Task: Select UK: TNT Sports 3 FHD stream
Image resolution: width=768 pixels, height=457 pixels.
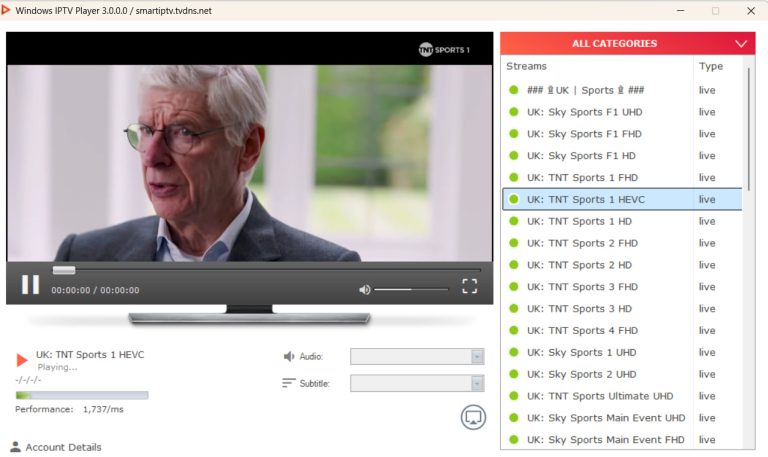Action: (x=622, y=287)
